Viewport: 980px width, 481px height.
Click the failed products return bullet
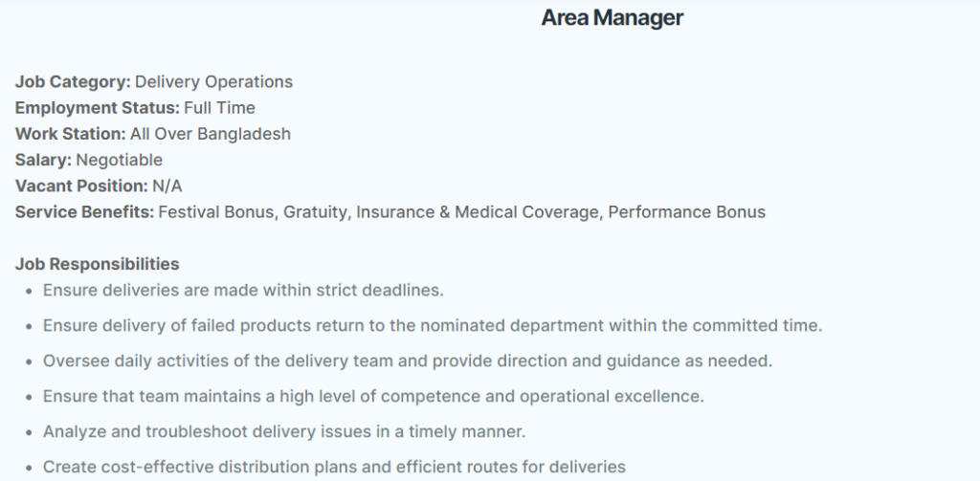(x=433, y=326)
